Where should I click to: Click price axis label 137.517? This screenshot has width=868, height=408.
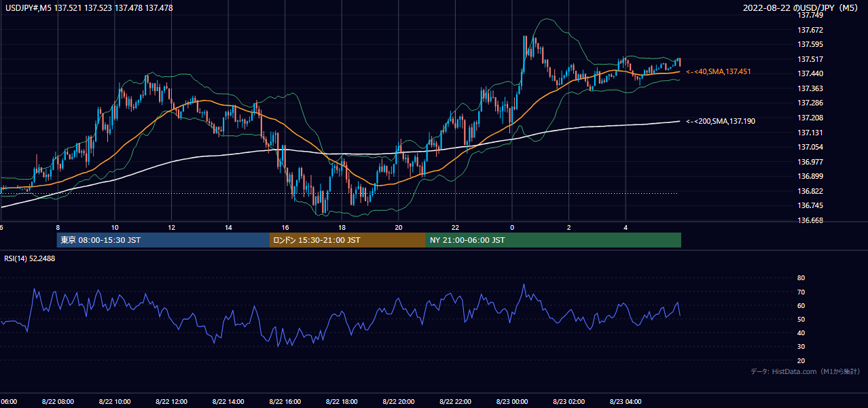810,59
